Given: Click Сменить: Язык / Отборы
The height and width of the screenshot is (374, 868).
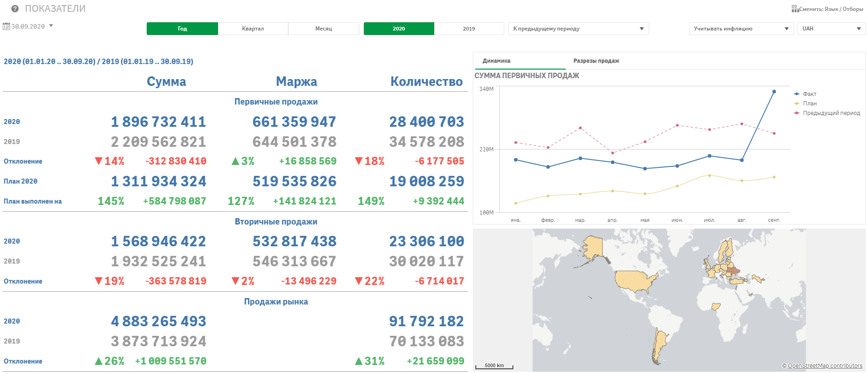Looking at the screenshot, I should [831, 9].
